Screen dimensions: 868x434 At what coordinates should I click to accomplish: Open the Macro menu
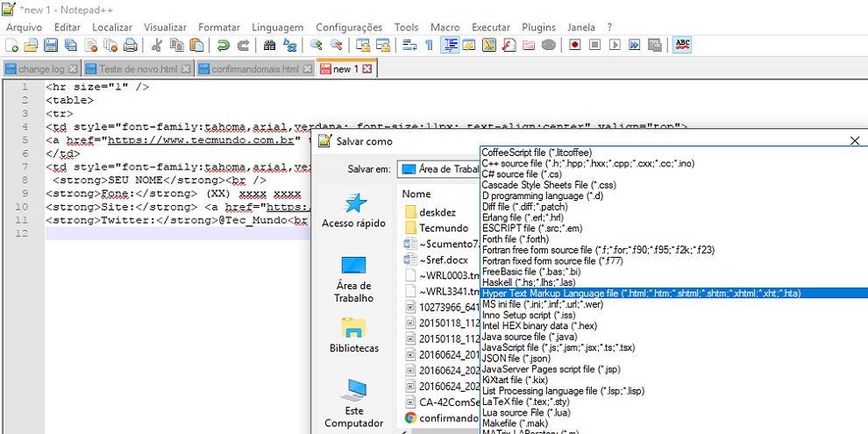point(445,27)
